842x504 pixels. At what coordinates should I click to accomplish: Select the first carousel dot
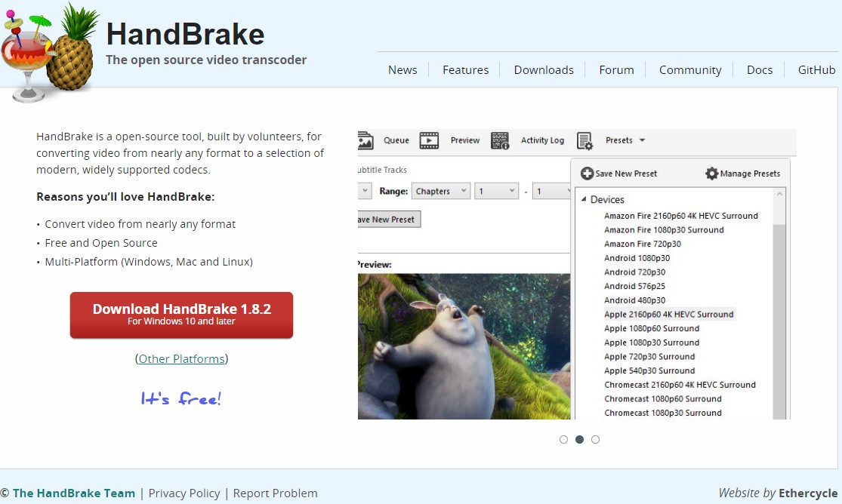point(563,440)
